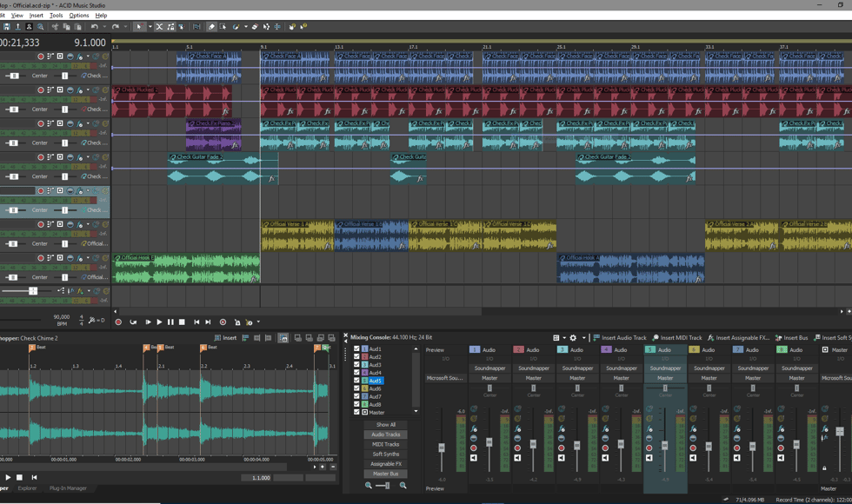Click the Copy icon in toolbar
This screenshot has height=504, width=852.
pos(66,26)
